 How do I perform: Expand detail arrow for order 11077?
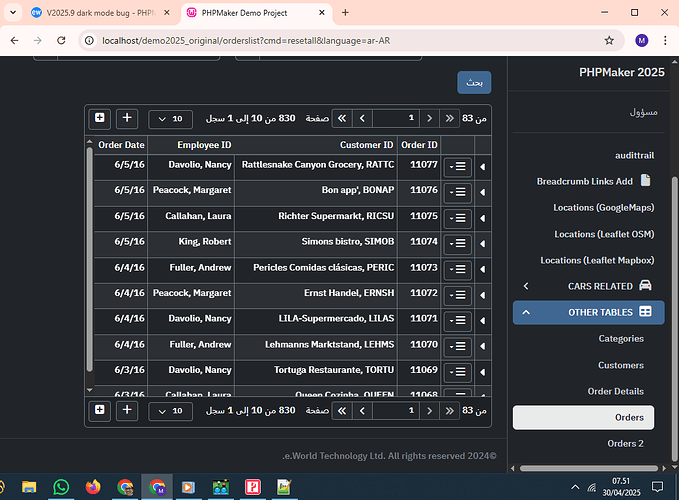[x=482, y=167]
